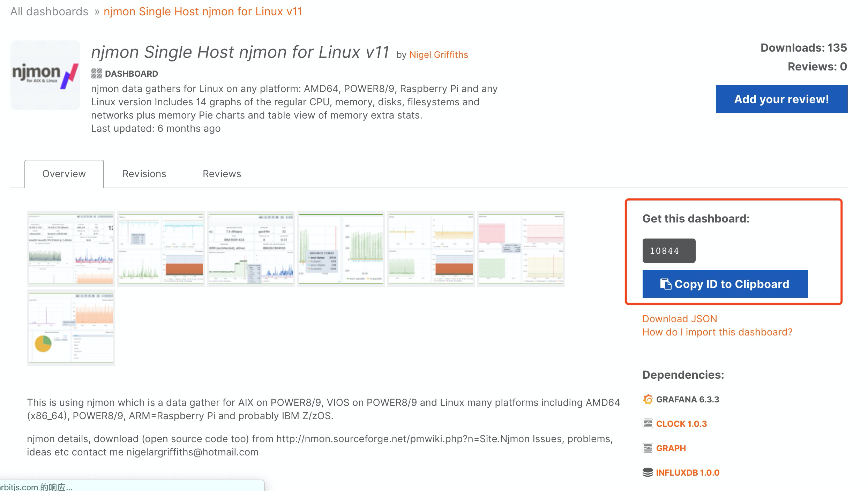The height and width of the screenshot is (491, 868).
Task: Open 'How do I import this dashboard?' link
Action: pos(717,332)
